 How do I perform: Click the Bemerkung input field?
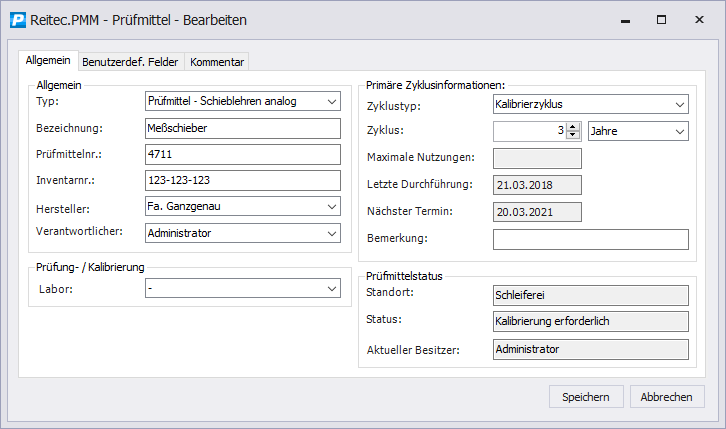click(x=590, y=239)
